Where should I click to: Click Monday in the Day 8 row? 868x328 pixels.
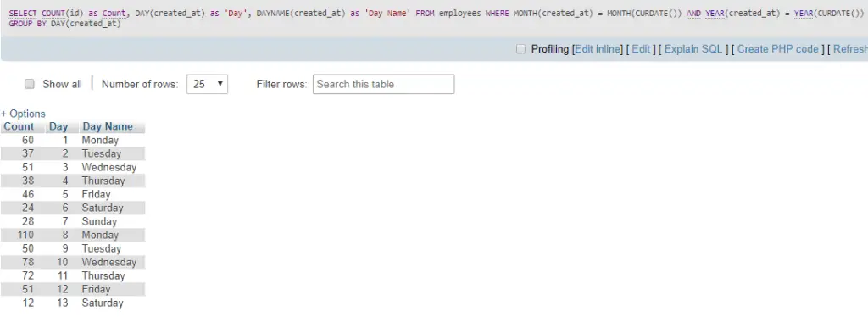100,235
